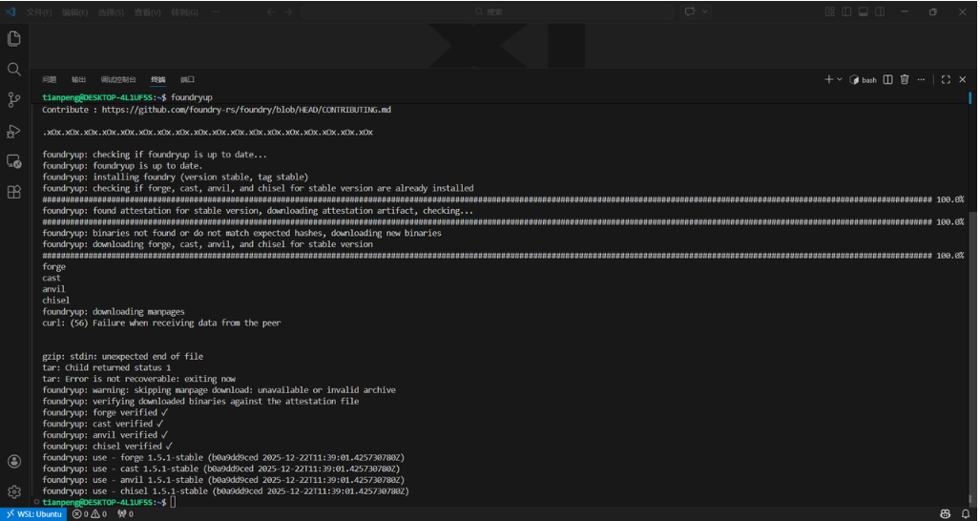The height and width of the screenshot is (521, 980).
Task: Toggle the primary side bar
Action: [846, 11]
